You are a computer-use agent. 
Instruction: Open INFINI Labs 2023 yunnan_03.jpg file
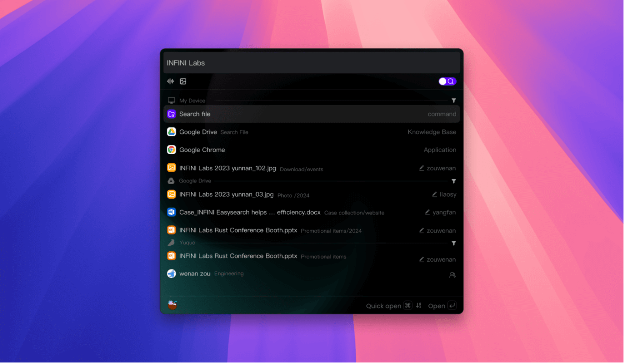(226, 194)
